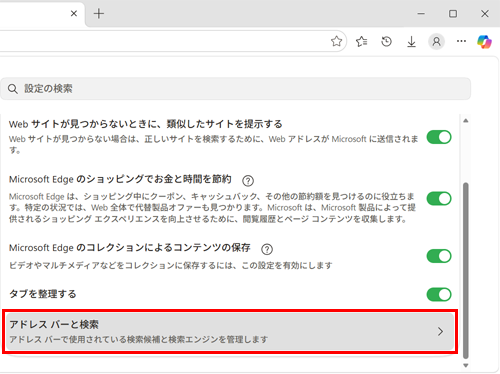Add this page to favorites star
The height and width of the screenshot is (374, 500).
coord(336,41)
